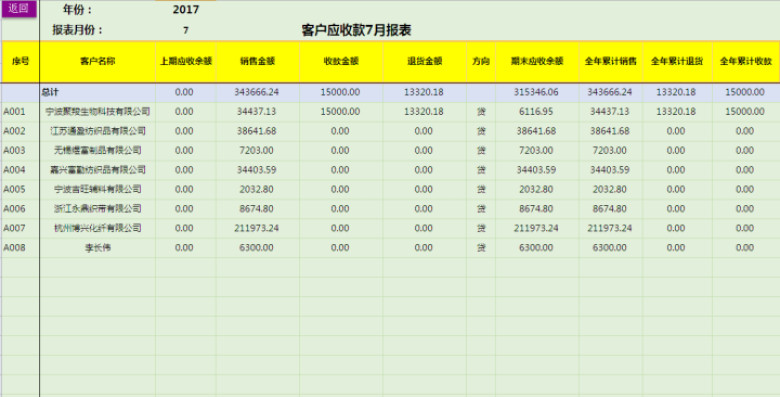The height and width of the screenshot is (397, 780).
Task: Select A001 销售金额 cell 34437.13
Action: (258, 112)
